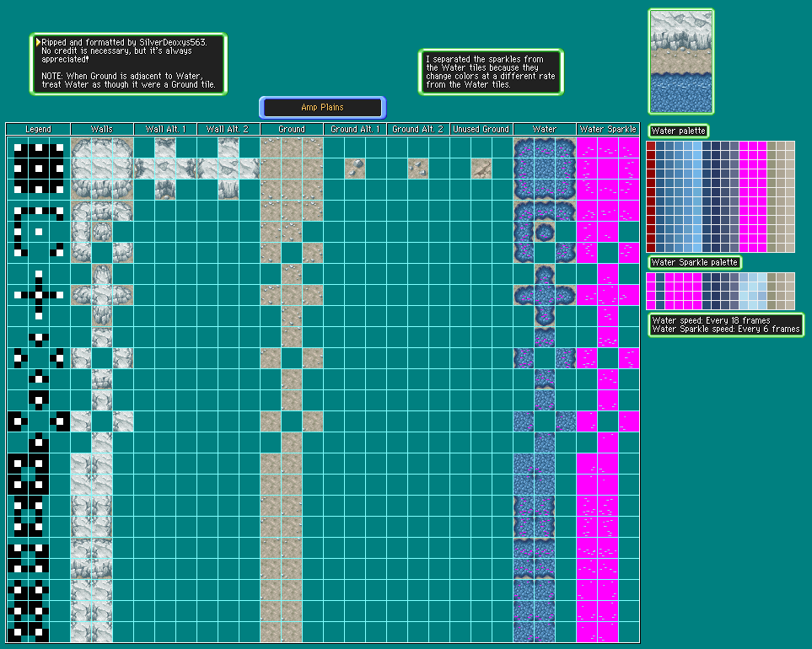Viewport: 812px width, 649px height.
Task: Select the Wall Alt. 2 column header
Action: click(229, 129)
